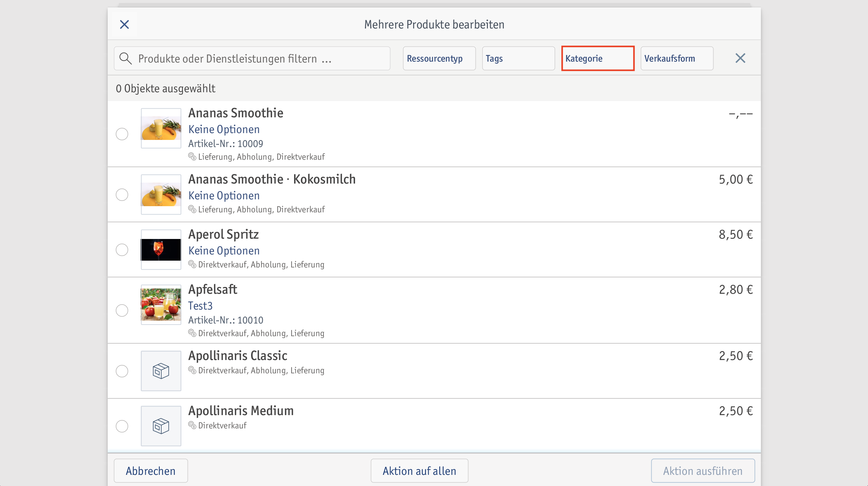The width and height of the screenshot is (868, 486).
Task: Click Keine Optionen under Ananas Smoothie 10009
Action: pos(224,129)
